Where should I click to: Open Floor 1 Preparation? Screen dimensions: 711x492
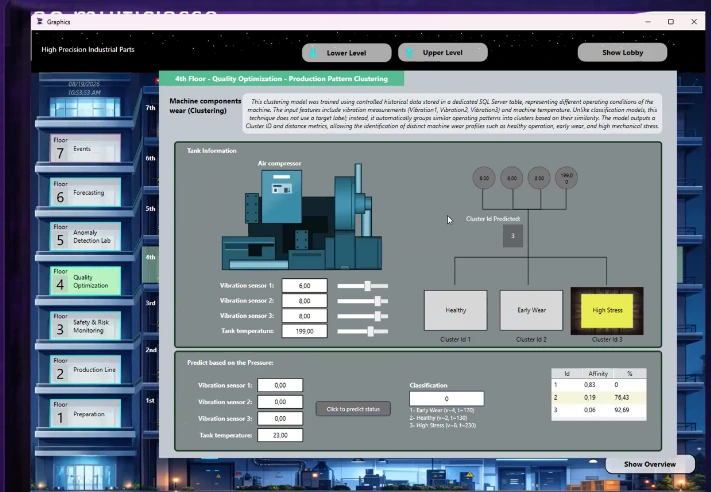[x=85, y=413]
